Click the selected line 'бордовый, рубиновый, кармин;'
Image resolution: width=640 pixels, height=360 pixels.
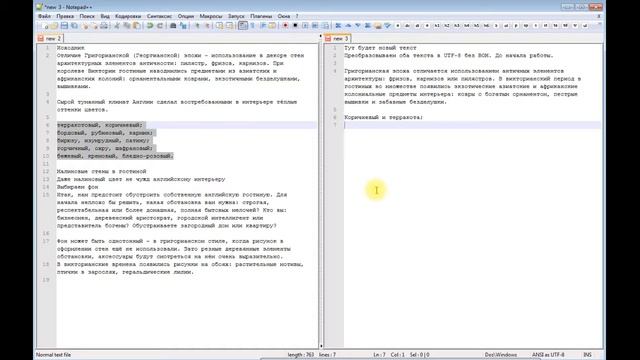pyautogui.click(x=104, y=133)
